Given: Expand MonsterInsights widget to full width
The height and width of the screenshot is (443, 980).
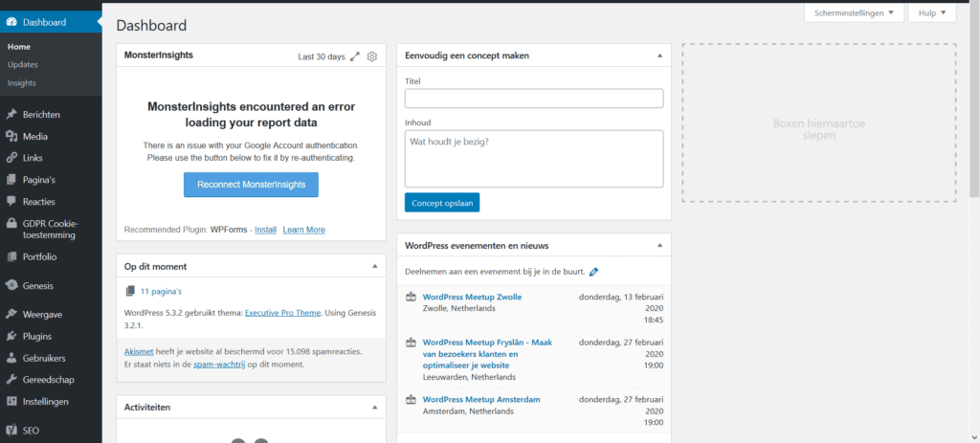Looking at the screenshot, I should tap(355, 56).
